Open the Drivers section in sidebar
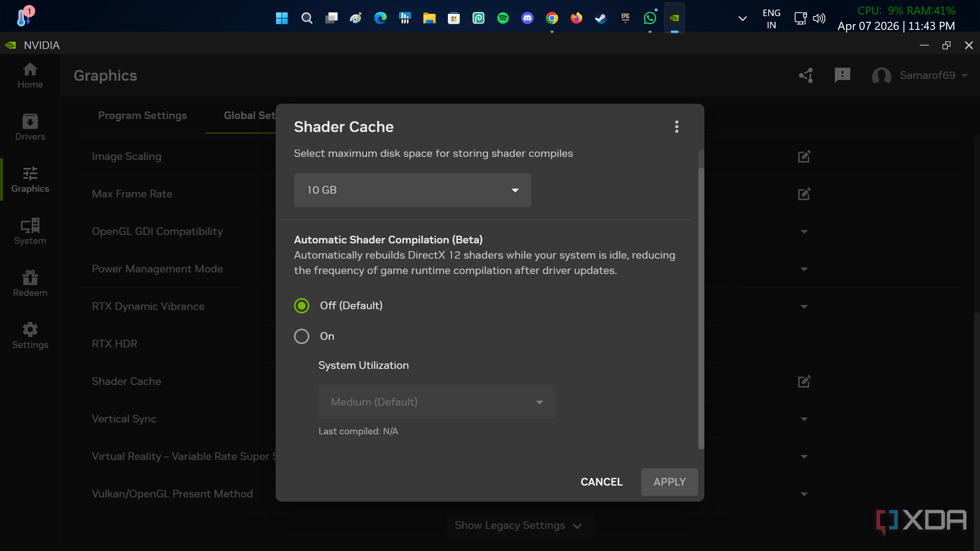 pyautogui.click(x=30, y=127)
